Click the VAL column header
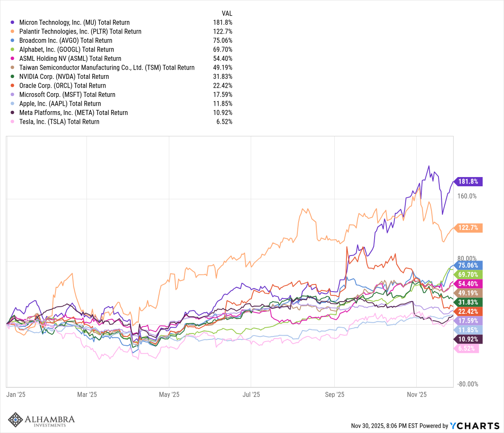Image resolution: width=504 pixels, height=433 pixels. [x=227, y=13]
